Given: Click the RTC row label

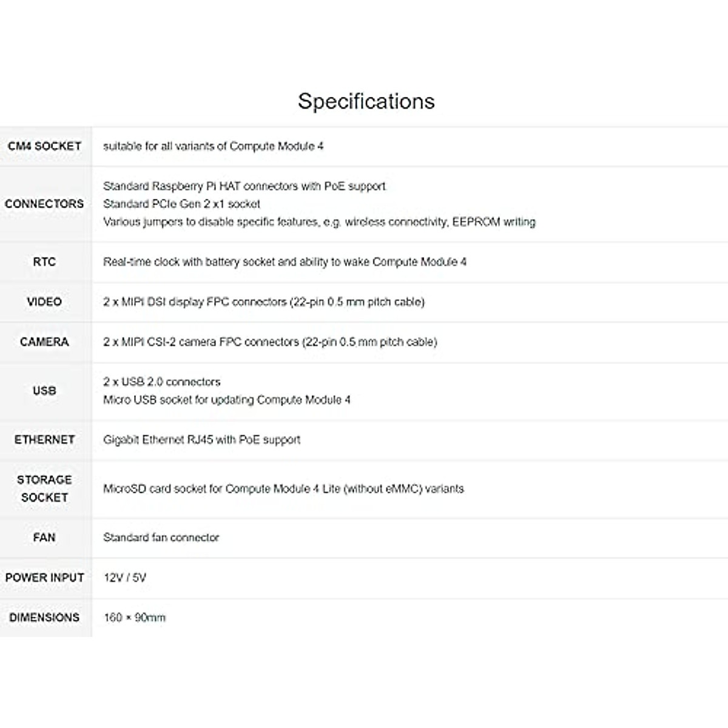Looking at the screenshot, I should click(x=44, y=262).
